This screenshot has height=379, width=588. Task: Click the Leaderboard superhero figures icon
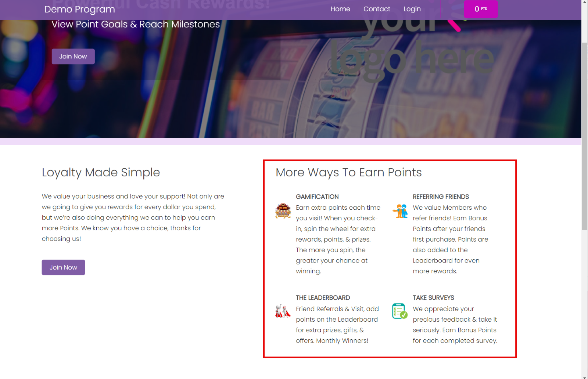pyautogui.click(x=283, y=311)
